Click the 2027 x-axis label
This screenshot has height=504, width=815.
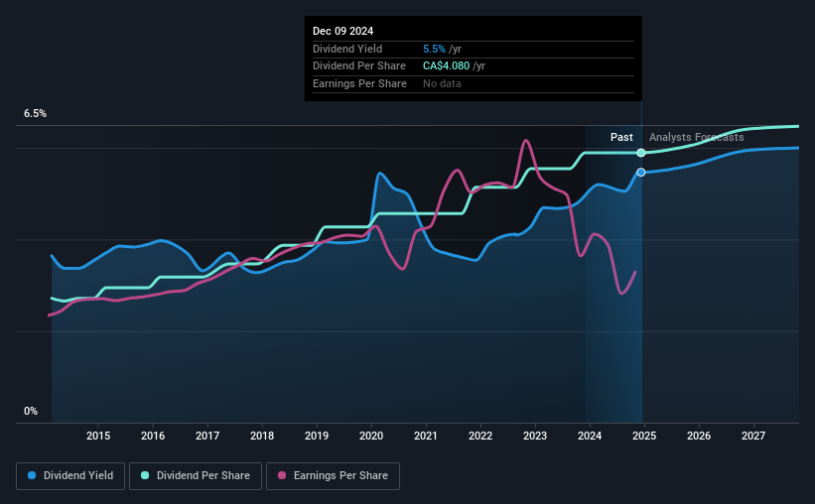pos(753,436)
